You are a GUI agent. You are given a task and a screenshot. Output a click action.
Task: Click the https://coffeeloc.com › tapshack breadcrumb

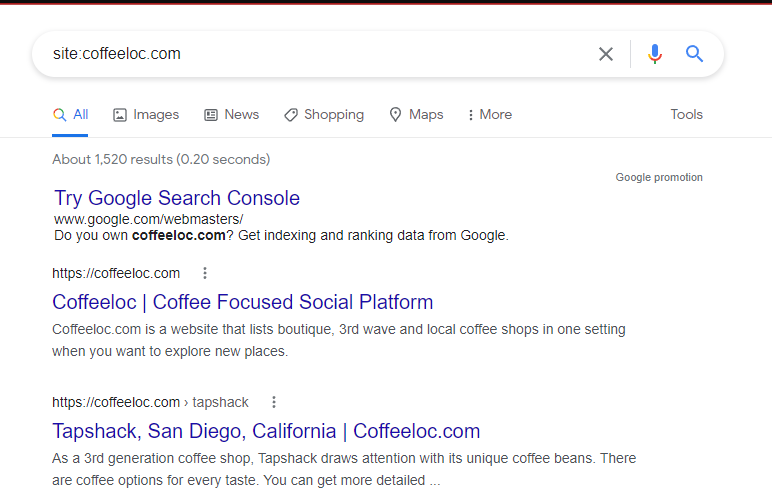(151, 402)
